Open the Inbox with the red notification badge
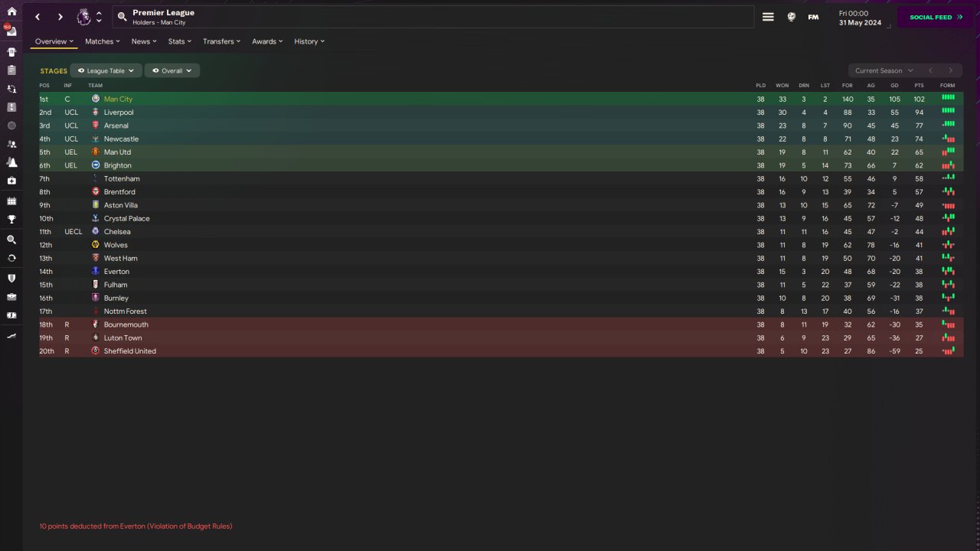This screenshot has width=980, height=551. (x=11, y=32)
